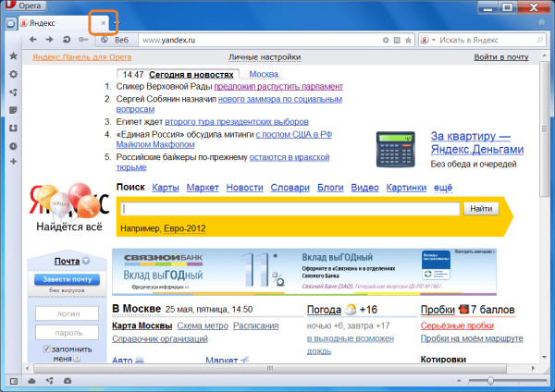Open the Opera Link cloud icon
Viewport: 555px width, 392px height.
[x=31, y=381]
